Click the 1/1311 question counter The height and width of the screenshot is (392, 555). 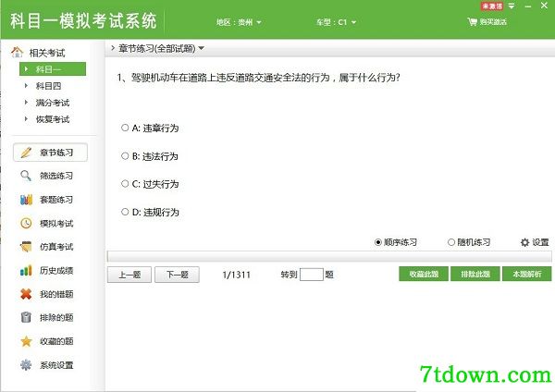(x=237, y=275)
